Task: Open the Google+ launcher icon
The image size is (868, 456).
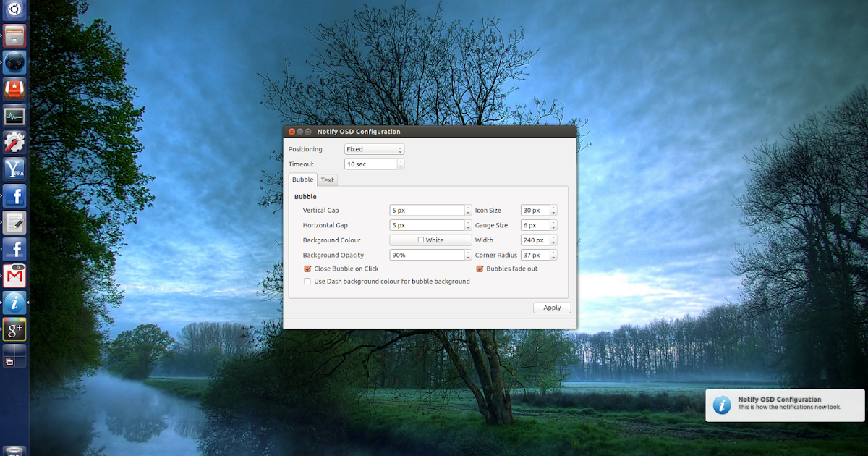Action: coord(14,329)
